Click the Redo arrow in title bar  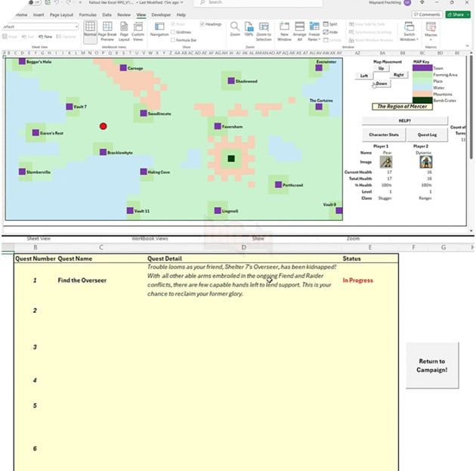point(69,2)
